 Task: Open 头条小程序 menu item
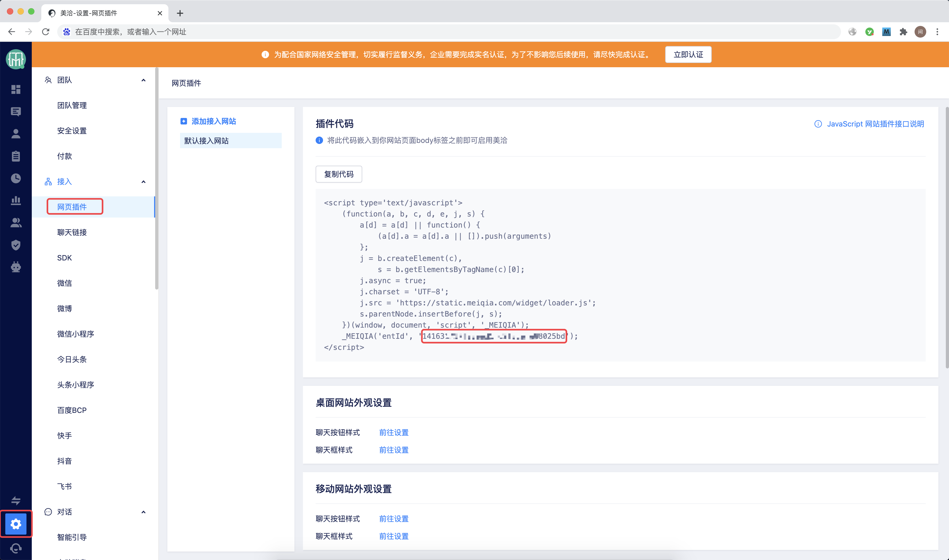(x=75, y=385)
